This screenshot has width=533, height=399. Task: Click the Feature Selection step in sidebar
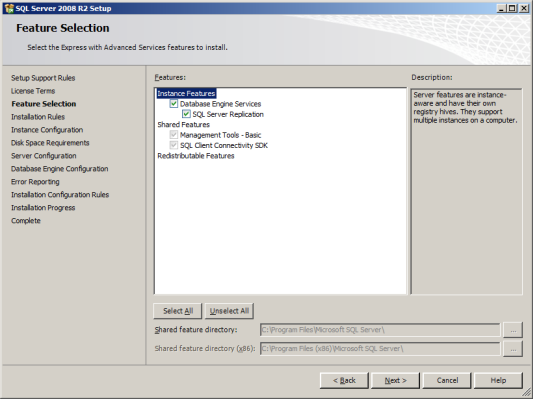tap(44, 104)
